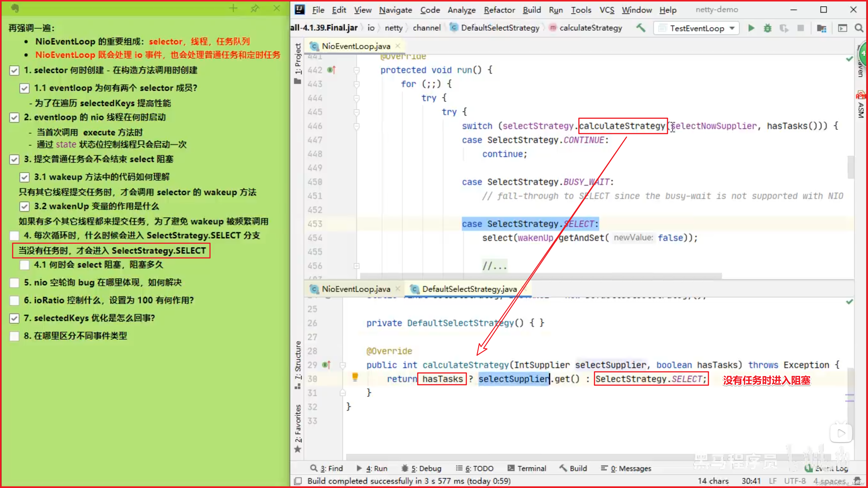
Task: Click upper editor vertical scrollbar thumb
Action: click(x=850, y=167)
